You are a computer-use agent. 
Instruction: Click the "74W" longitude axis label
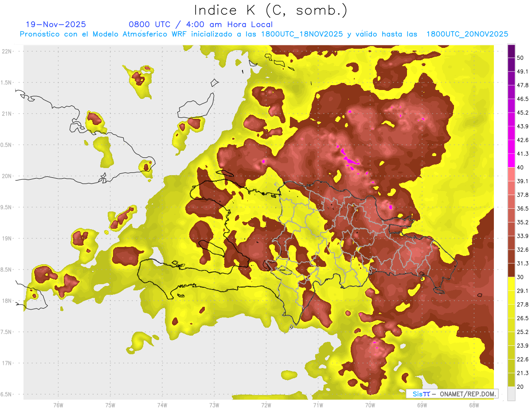coord(162,405)
